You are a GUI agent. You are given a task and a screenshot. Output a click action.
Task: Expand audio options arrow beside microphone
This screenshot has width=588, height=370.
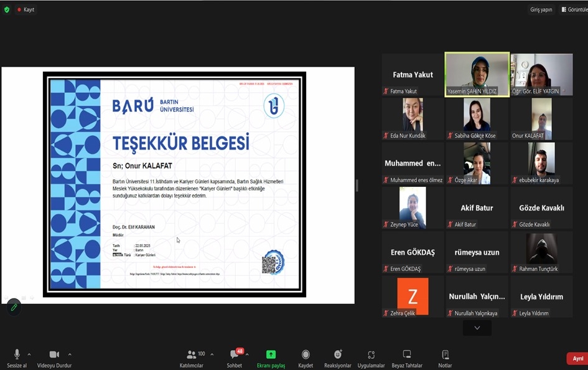29,354
